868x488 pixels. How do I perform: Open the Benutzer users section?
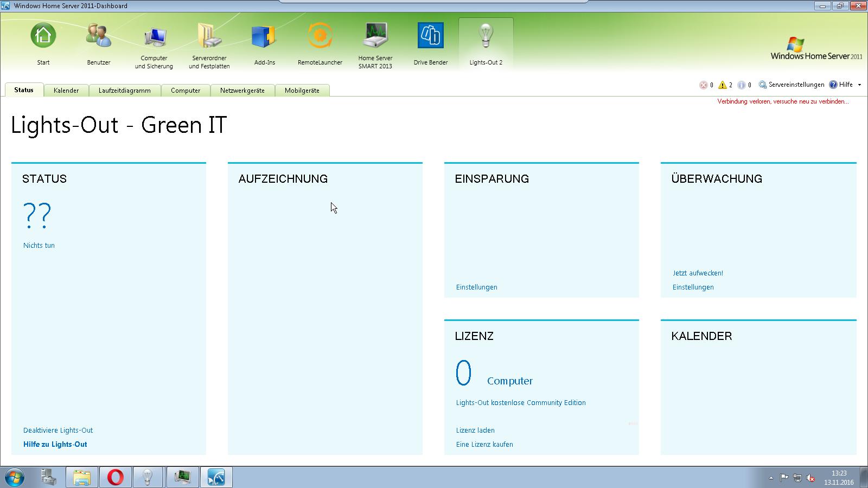[99, 45]
